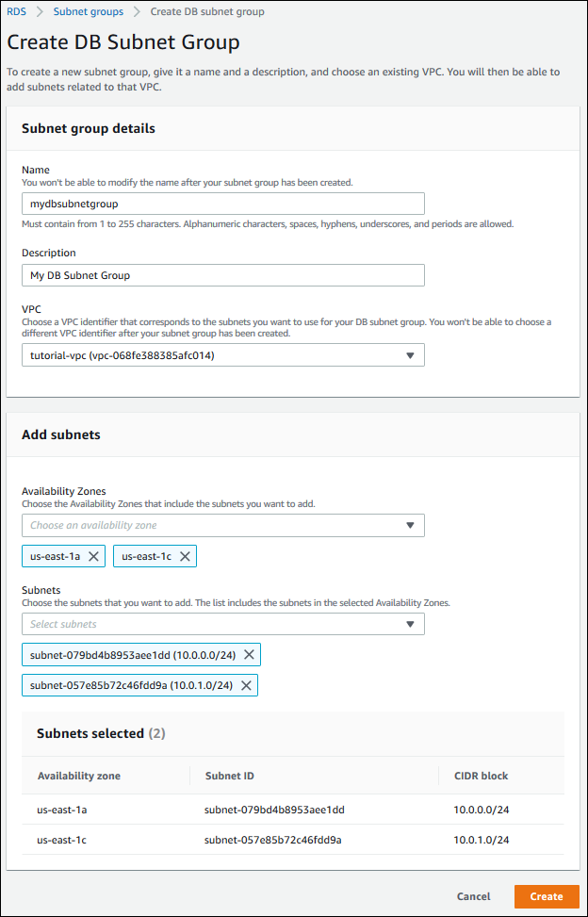The image size is (588, 917).
Task: Cancel creating the DB subnet group
Action: pyautogui.click(x=473, y=896)
